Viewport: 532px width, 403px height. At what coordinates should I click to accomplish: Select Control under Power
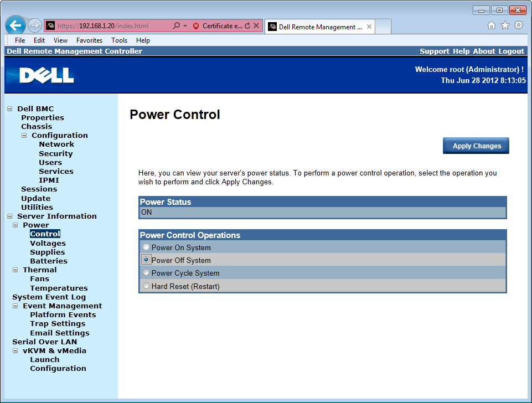point(45,234)
